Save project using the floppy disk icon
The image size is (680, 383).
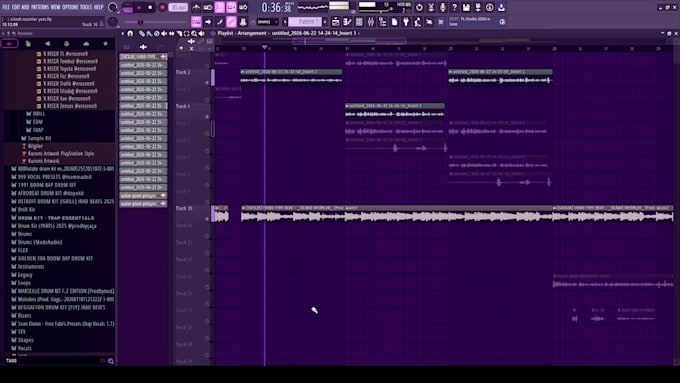[466, 7]
